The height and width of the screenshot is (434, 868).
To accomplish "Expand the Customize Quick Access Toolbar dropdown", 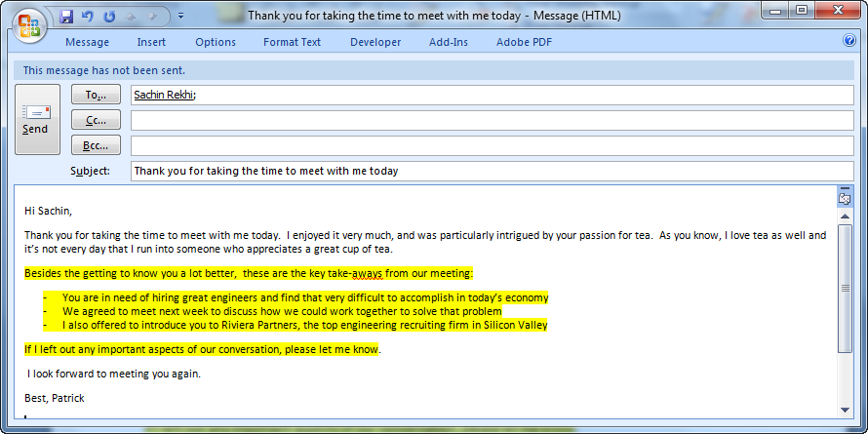I will point(180,17).
